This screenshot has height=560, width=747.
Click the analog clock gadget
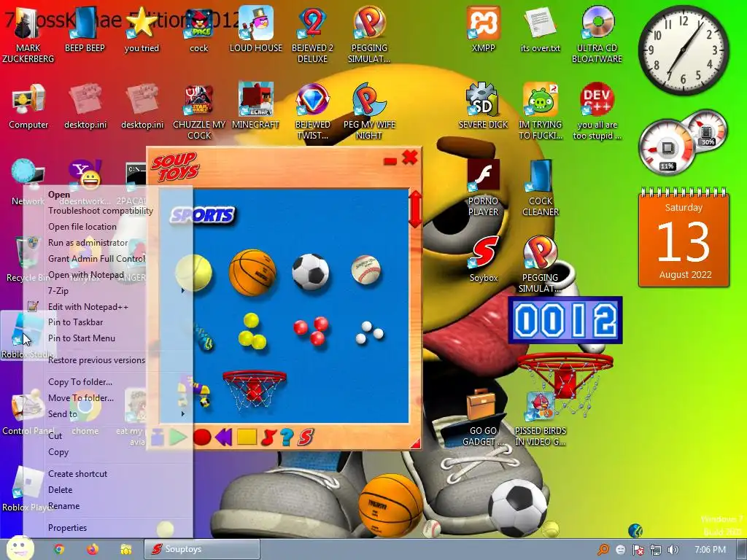(684, 50)
